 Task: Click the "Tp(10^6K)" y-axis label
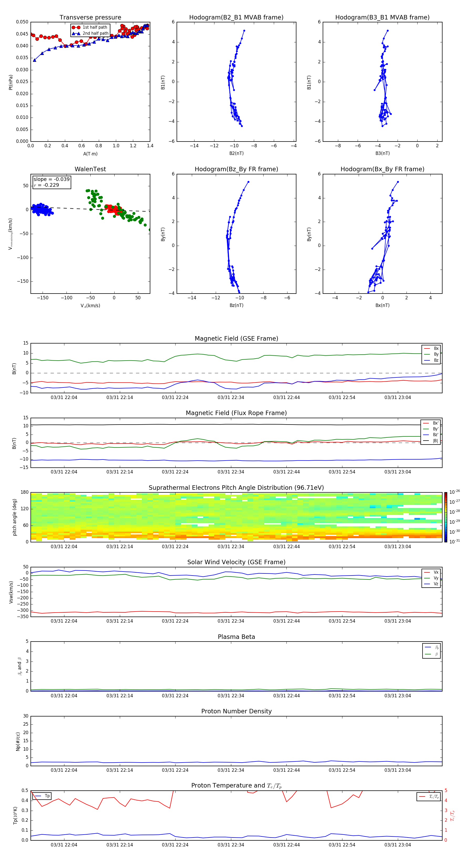click(15, 815)
